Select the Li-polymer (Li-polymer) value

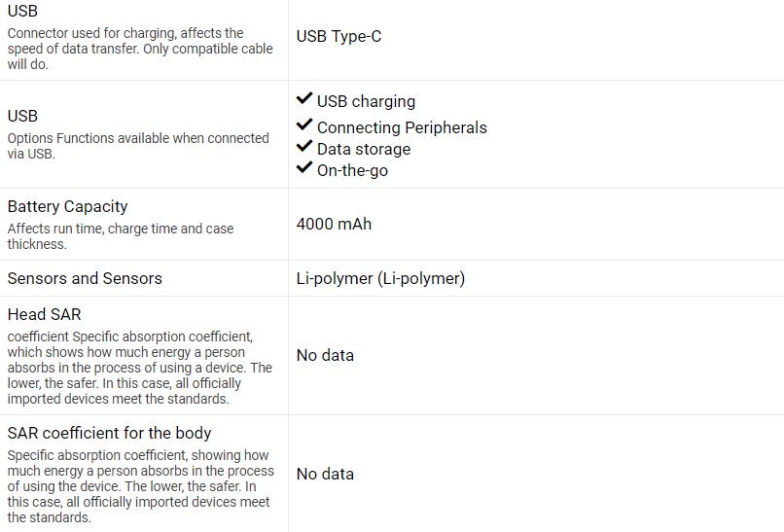click(x=380, y=278)
